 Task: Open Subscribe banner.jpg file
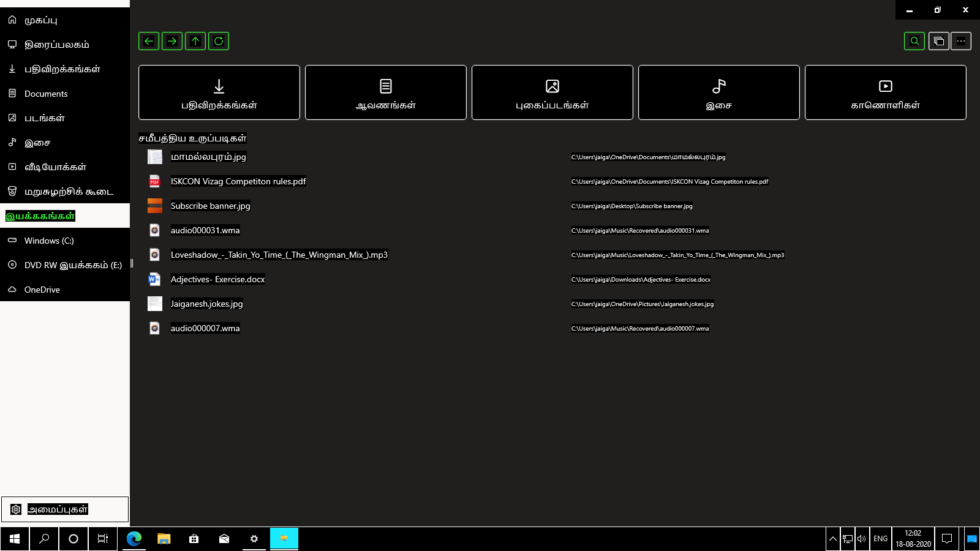tap(210, 206)
